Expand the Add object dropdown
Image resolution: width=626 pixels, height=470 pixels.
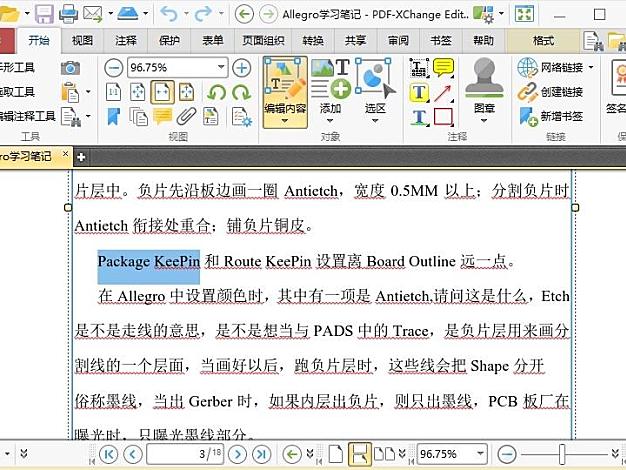click(x=330, y=121)
